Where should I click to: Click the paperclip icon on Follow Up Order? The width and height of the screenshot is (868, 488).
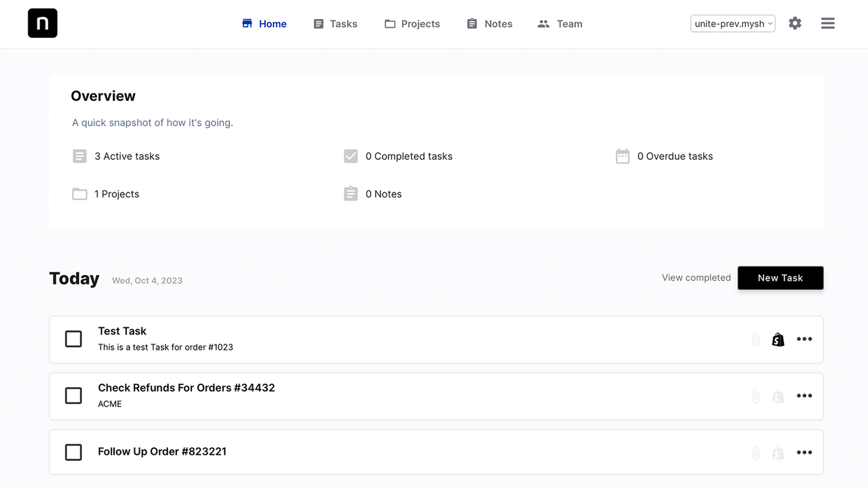tap(756, 453)
